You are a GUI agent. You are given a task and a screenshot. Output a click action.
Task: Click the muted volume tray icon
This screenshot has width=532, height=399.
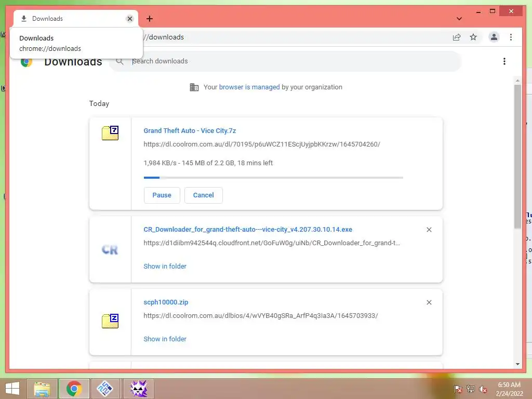pyautogui.click(x=483, y=389)
